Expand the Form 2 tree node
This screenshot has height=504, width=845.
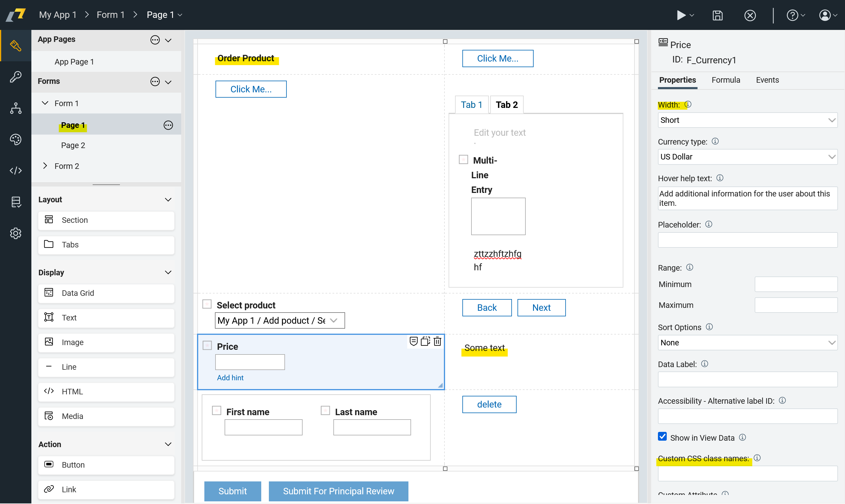coord(45,166)
